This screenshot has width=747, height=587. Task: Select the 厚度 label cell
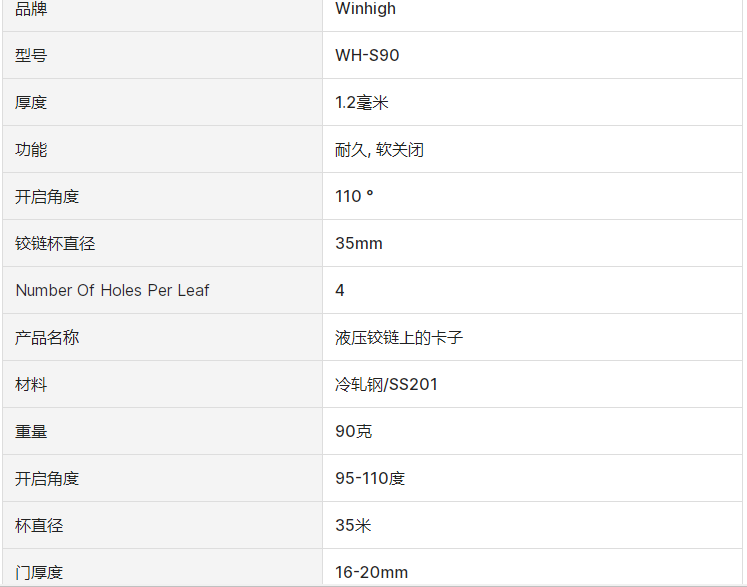coord(31,102)
